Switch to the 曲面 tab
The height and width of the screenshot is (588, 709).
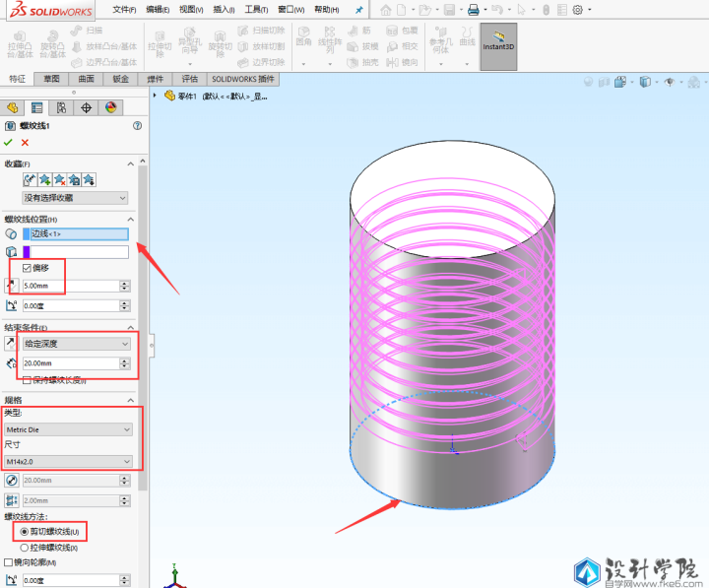86,79
